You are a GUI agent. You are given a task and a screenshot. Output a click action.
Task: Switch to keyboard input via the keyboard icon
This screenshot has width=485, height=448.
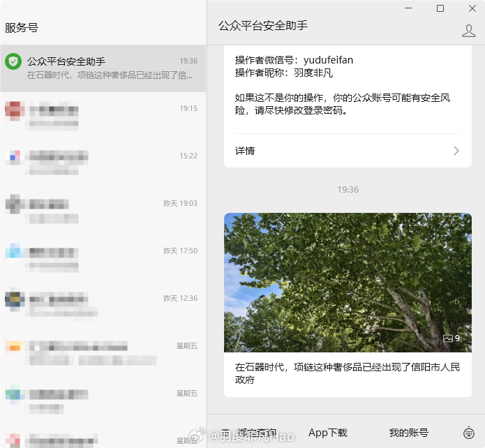[469, 433]
